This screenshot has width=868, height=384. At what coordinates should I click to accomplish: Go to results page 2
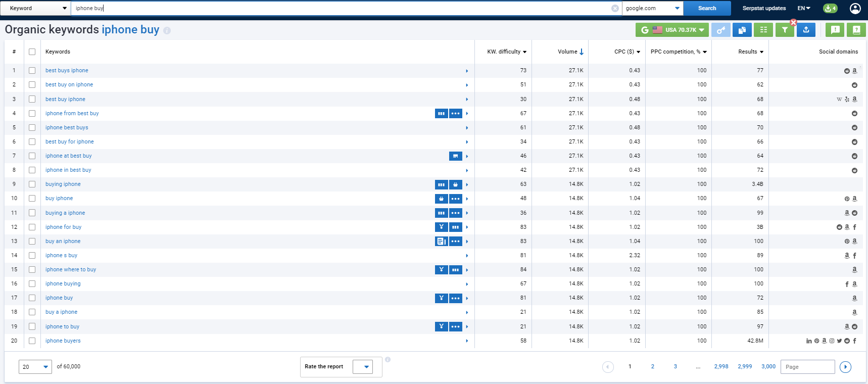point(653,367)
